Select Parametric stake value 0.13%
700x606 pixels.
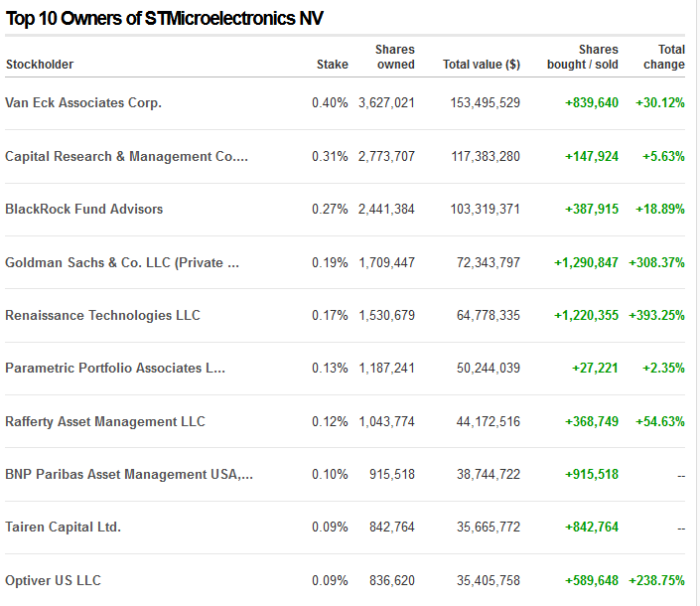(330, 368)
